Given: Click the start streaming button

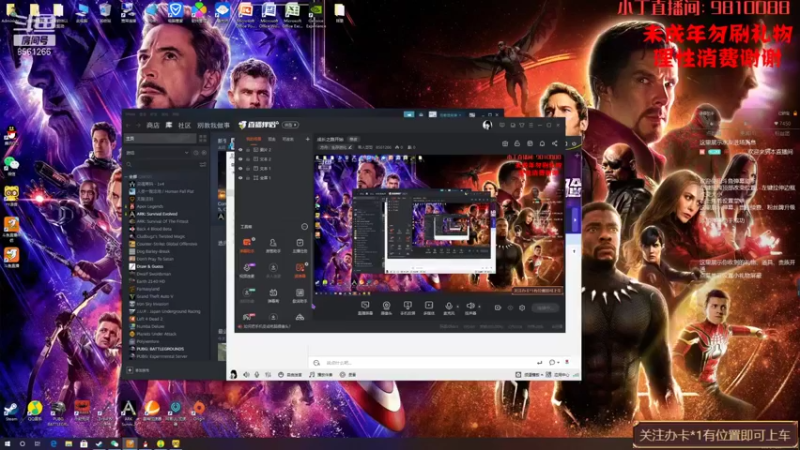Looking at the screenshot, I should click(544, 308).
